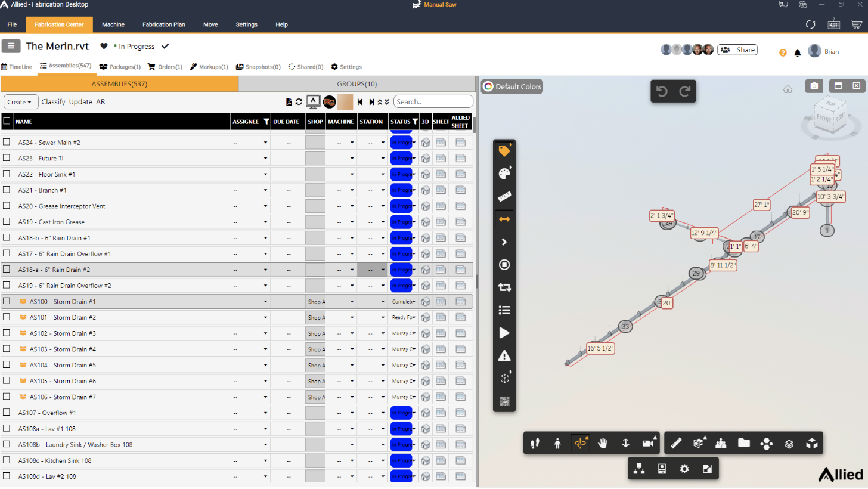Image resolution: width=868 pixels, height=489 pixels.
Task: Take a snapshot using the camera icon
Action: click(814, 86)
